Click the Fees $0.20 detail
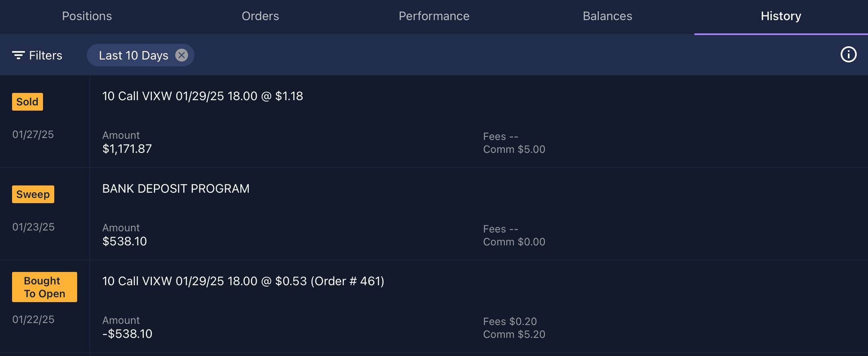868x356 pixels. [510, 321]
